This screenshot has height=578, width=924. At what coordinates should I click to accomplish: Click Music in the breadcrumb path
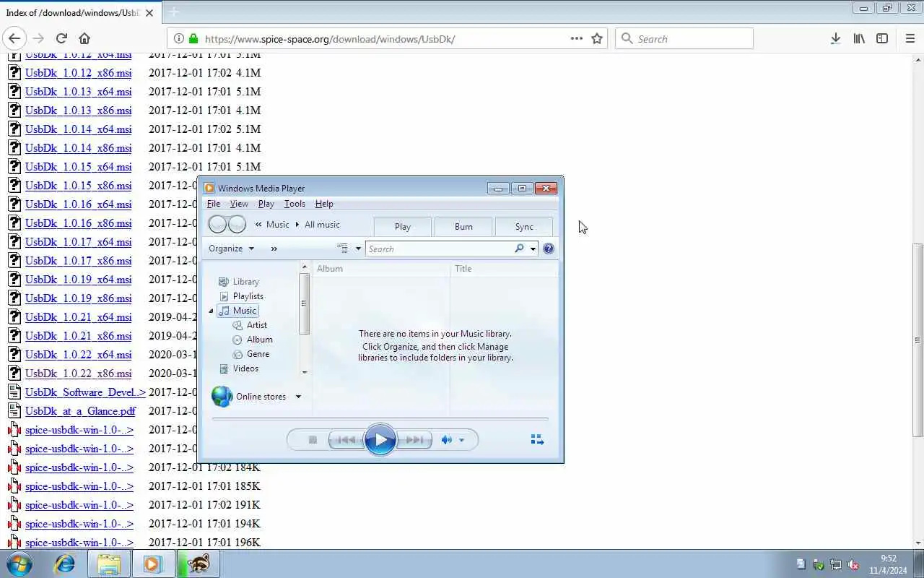pos(277,225)
